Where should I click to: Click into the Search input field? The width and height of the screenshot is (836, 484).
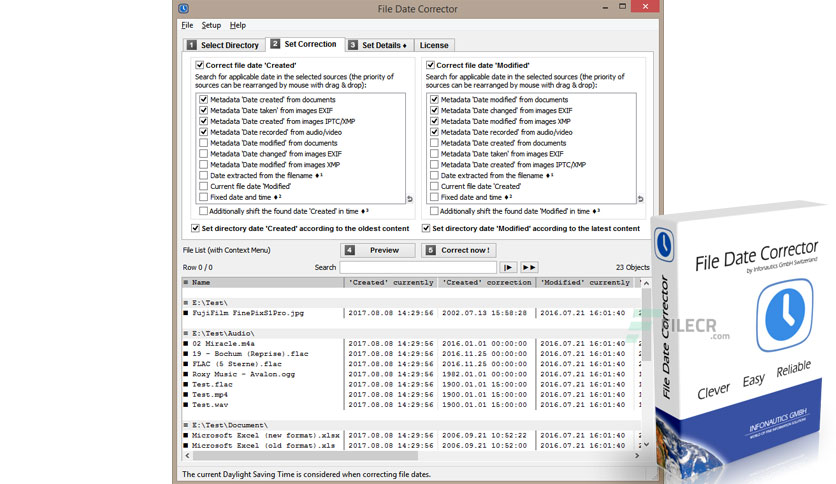point(418,267)
